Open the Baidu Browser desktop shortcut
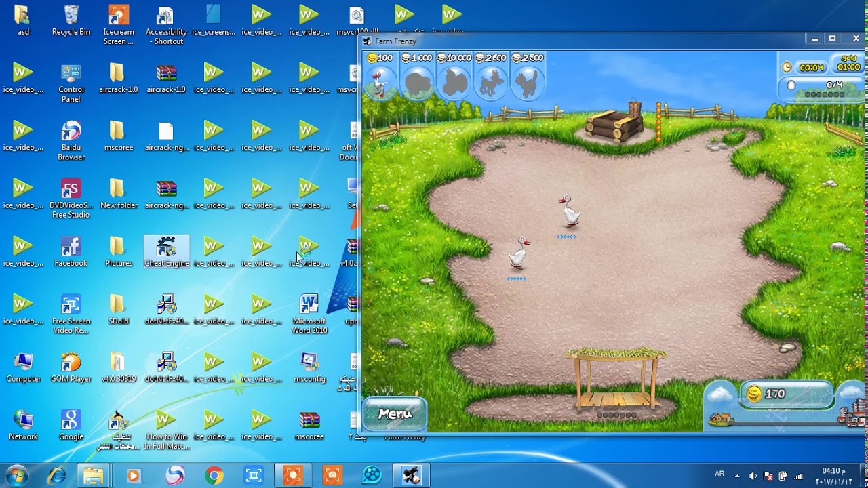The image size is (868, 488). 71,141
